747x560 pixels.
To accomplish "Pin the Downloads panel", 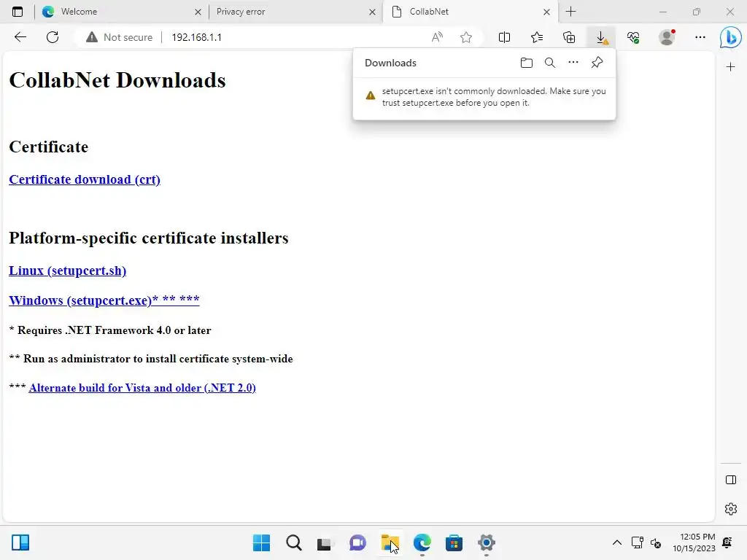I will (x=597, y=63).
